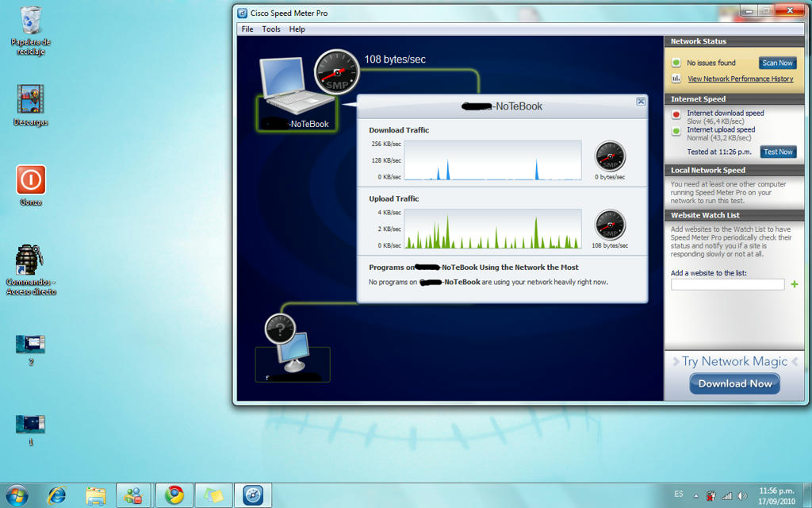Open the Tools menu
Screen dimensions: 812x508
pos(271,29)
